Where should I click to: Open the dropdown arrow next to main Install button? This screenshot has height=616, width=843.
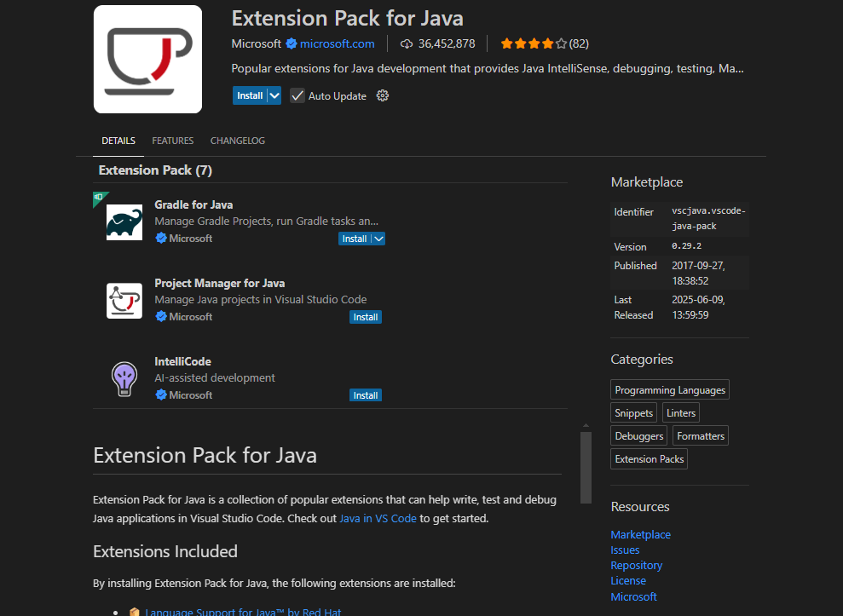tap(274, 95)
